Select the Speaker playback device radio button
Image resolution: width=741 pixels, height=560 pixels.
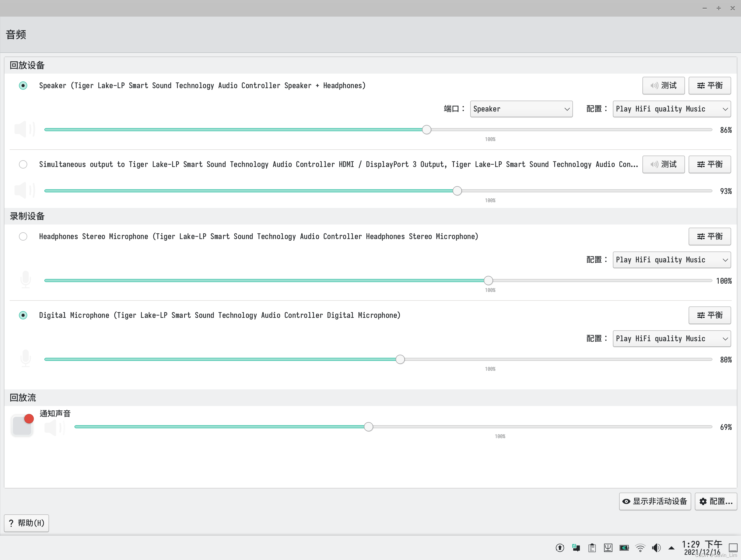pyautogui.click(x=23, y=86)
